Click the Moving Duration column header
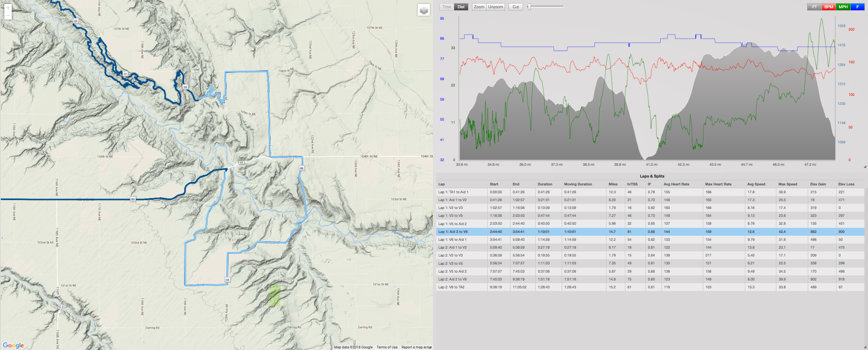Image resolution: width=868 pixels, height=350 pixels. [x=578, y=184]
